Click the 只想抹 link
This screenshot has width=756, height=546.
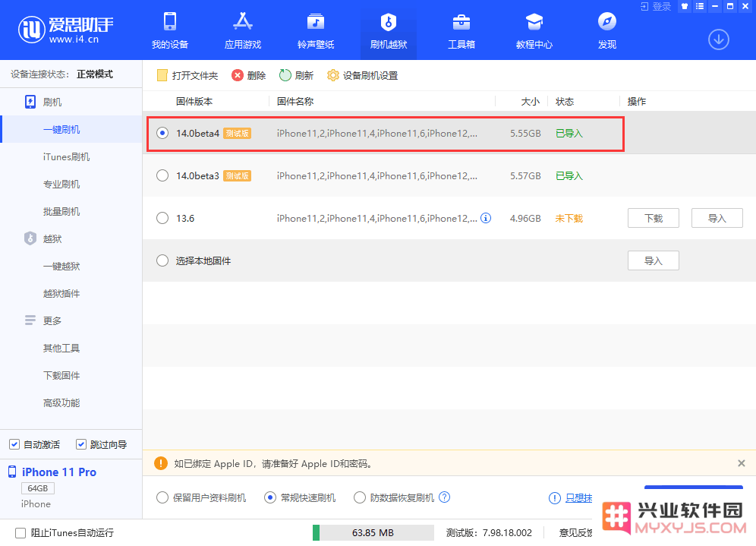point(578,497)
